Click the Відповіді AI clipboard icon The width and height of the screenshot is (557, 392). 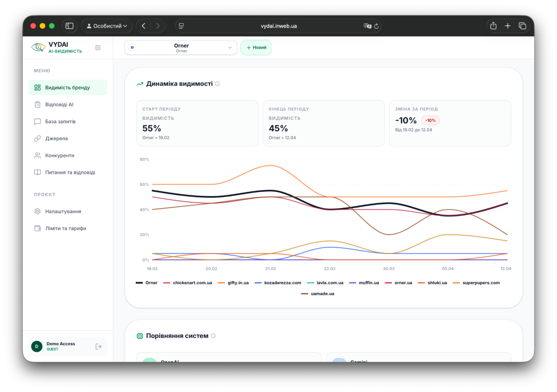(37, 104)
